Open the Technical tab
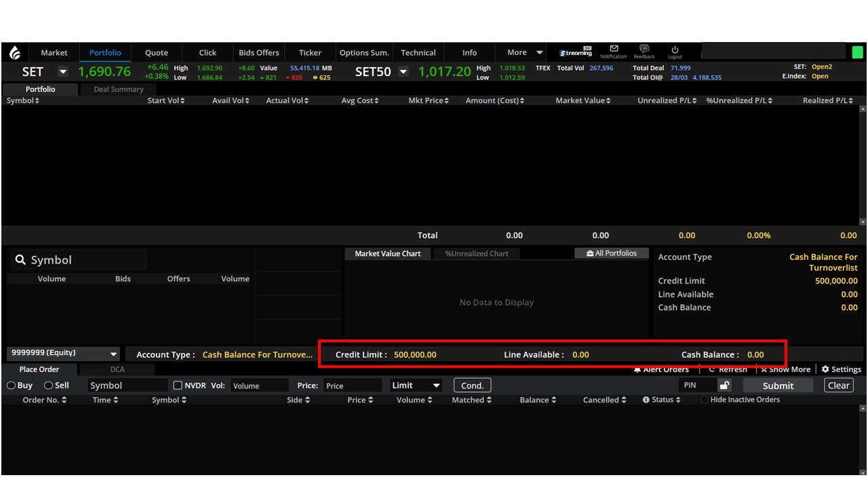The height and width of the screenshot is (488, 868). 418,53
